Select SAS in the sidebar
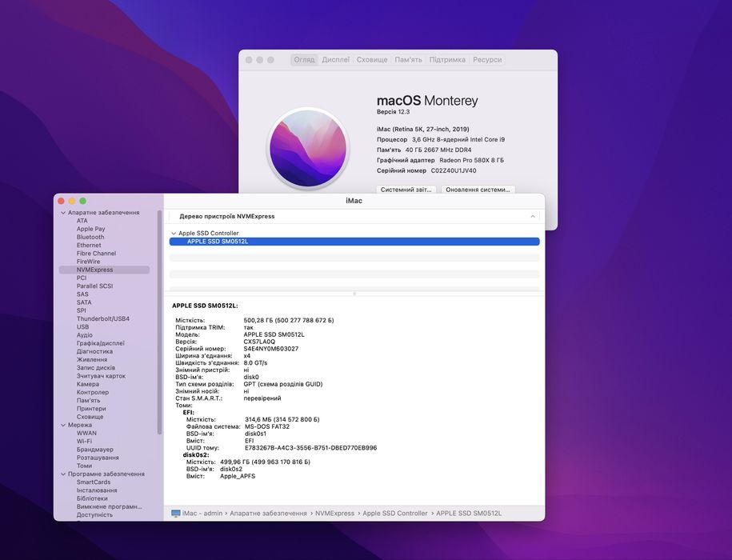Screen dimensions: 732x560 tap(82, 294)
